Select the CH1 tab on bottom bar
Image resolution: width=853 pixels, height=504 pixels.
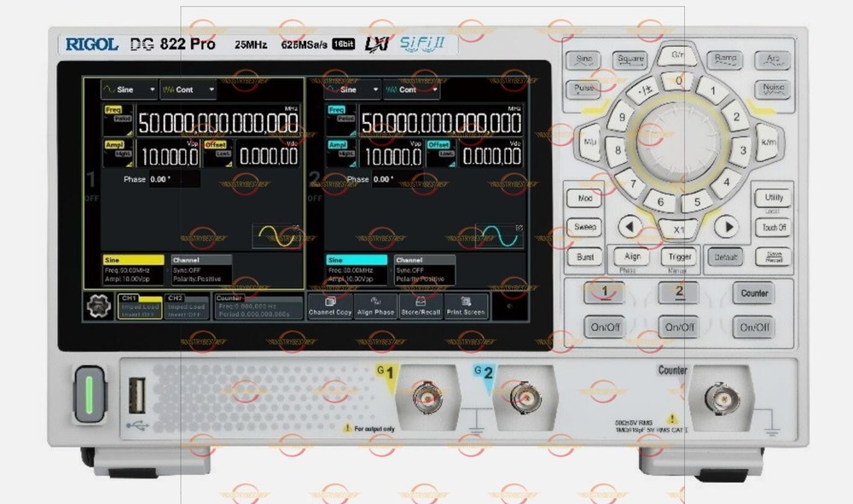tap(139, 306)
